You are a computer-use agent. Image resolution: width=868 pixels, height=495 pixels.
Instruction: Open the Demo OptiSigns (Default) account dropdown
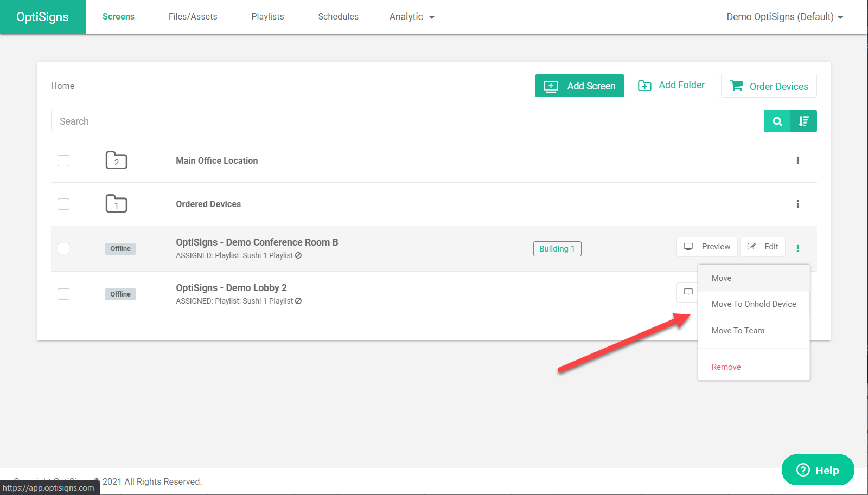(785, 17)
